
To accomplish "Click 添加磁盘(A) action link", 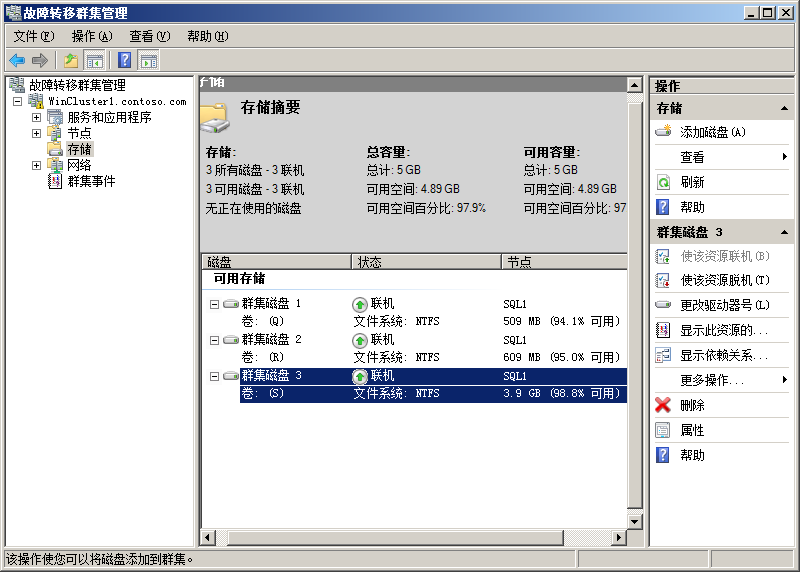I will (x=713, y=132).
